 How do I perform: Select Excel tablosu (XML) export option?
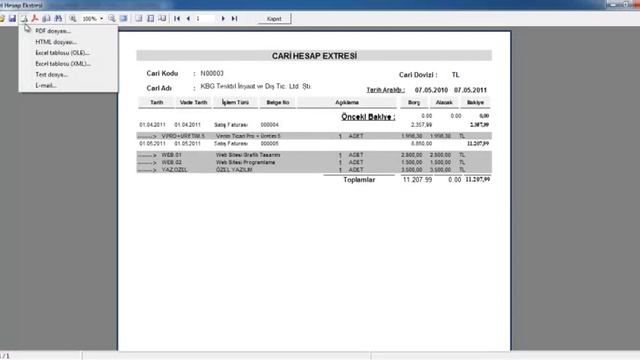[x=63, y=64]
